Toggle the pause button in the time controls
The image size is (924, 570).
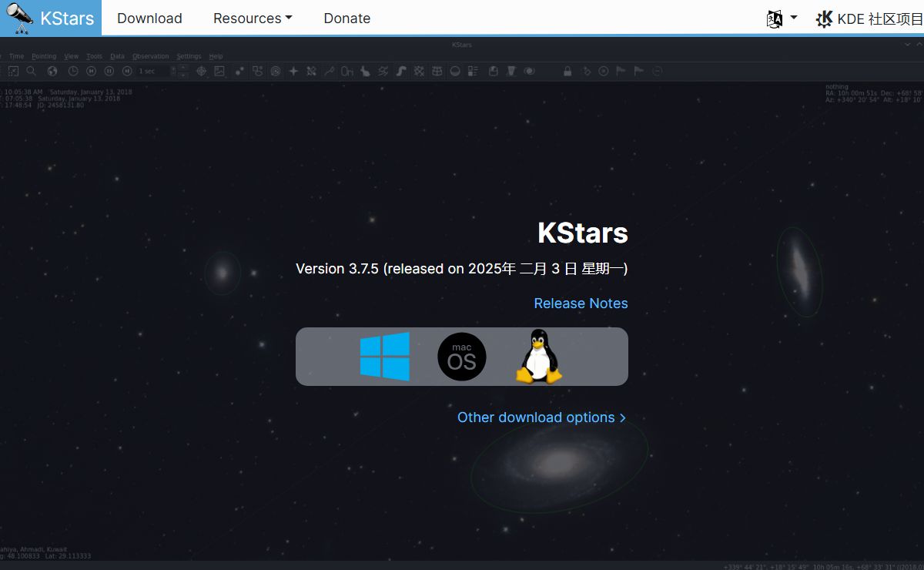coord(109,71)
